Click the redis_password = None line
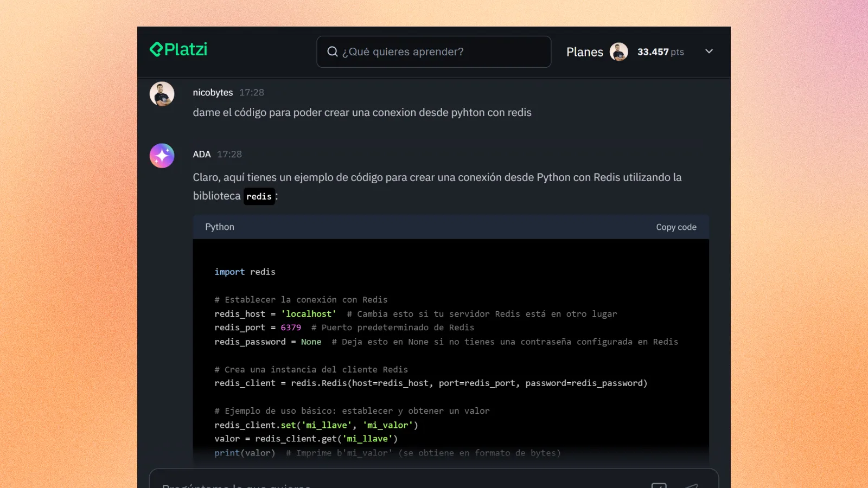The image size is (868, 488). tap(446, 342)
